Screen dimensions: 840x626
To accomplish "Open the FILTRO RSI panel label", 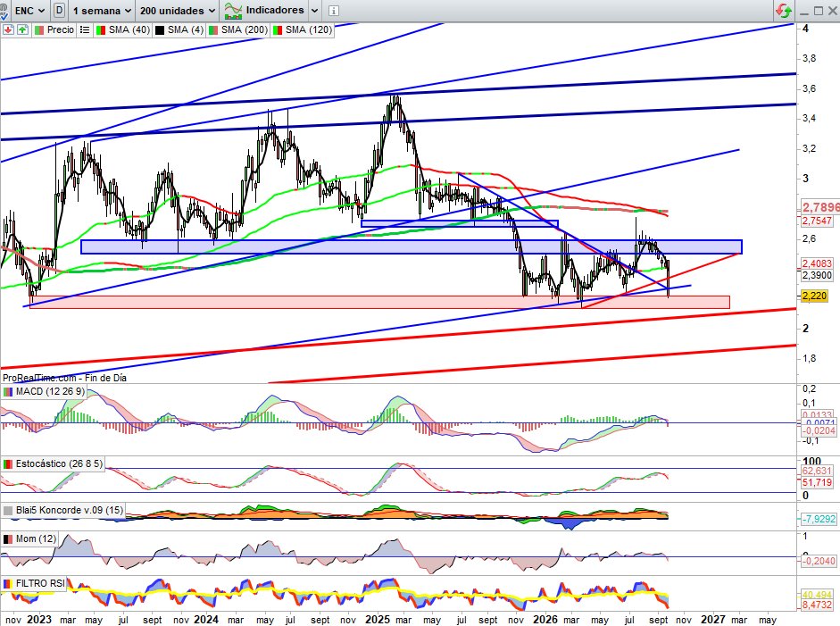I will [40, 583].
